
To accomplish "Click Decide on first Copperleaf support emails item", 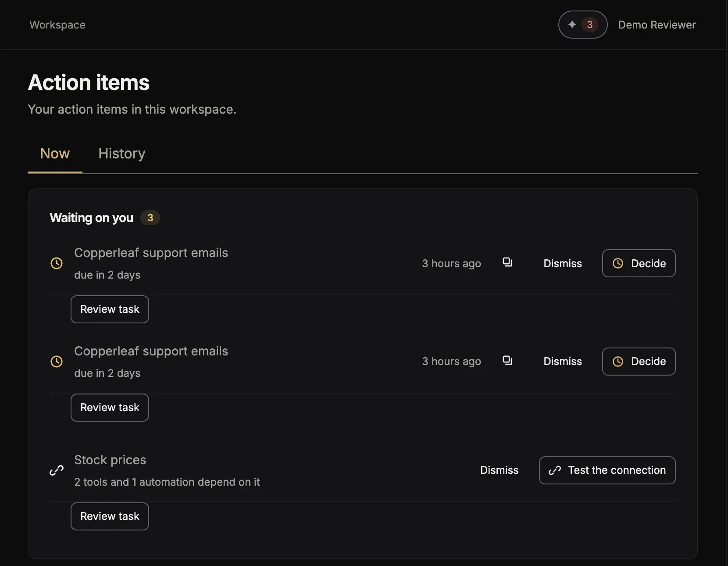I will [639, 263].
